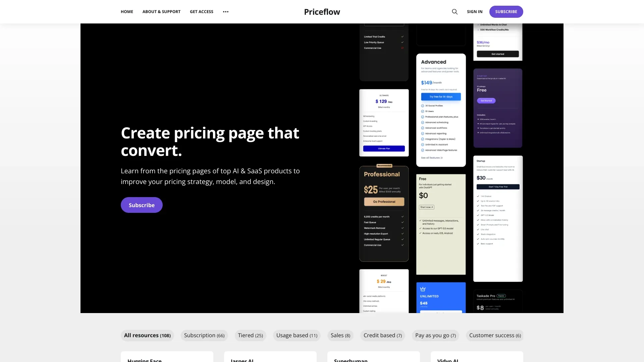The width and height of the screenshot is (644, 362).
Task: Click the crown/badge icon on Taskade Unlimited
Action: click(423, 290)
